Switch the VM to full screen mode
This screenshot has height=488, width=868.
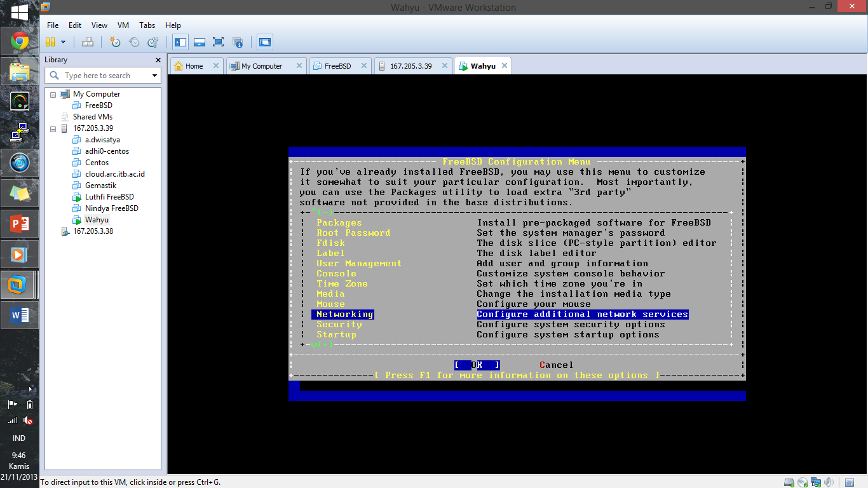pos(218,42)
